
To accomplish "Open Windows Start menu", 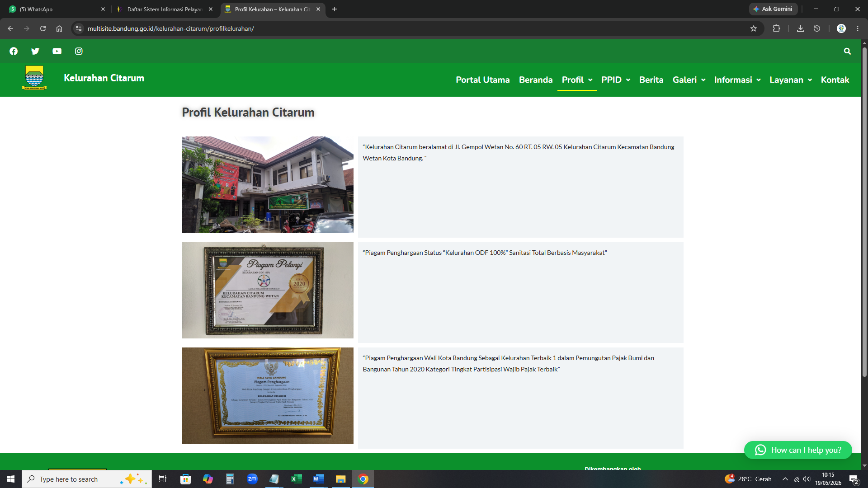I will point(11,479).
